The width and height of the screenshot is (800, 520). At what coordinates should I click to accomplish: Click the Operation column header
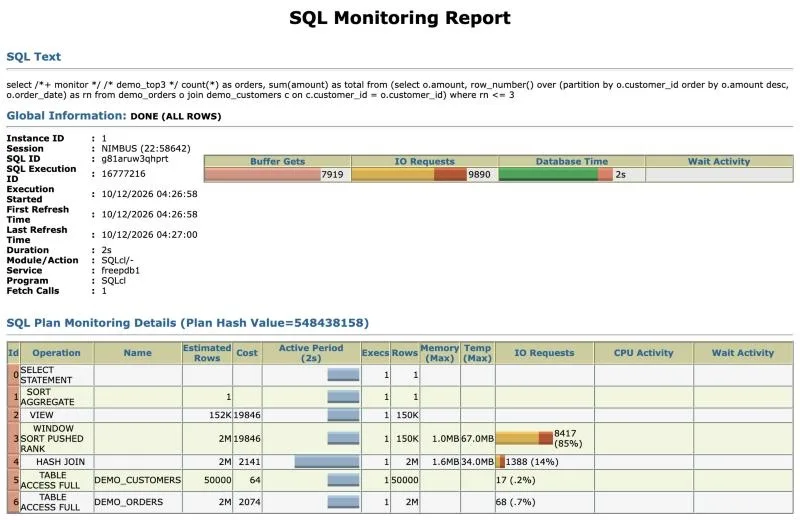click(57, 353)
